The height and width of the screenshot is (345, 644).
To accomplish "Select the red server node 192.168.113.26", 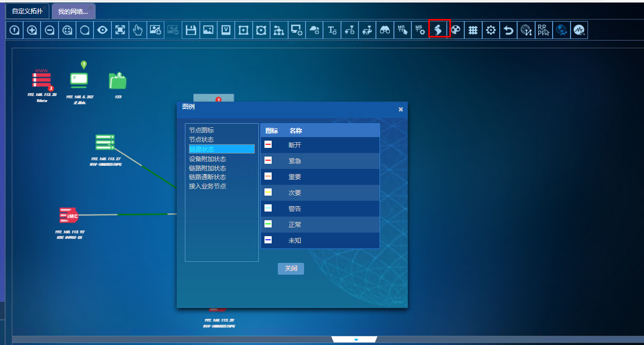I will tap(42, 80).
